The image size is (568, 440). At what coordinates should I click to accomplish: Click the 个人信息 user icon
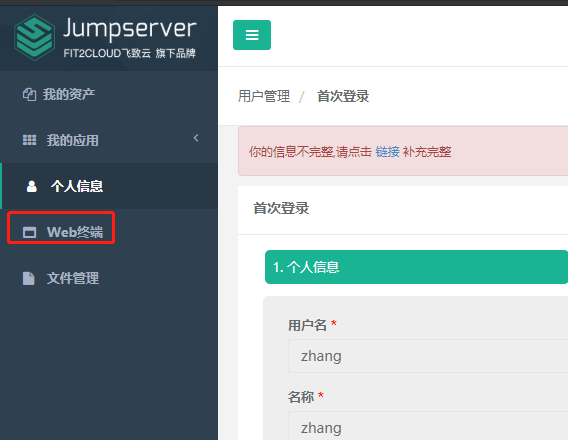click(32, 186)
